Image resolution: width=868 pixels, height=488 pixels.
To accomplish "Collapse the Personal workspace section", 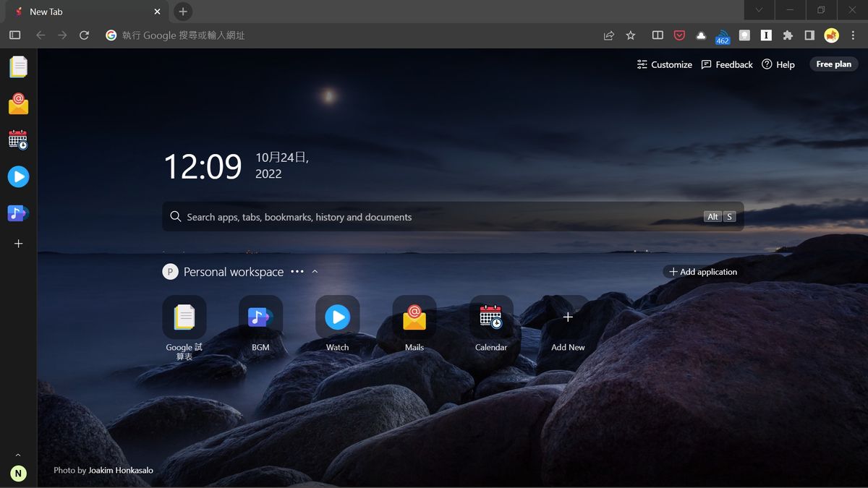I will pyautogui.click(x=315, y=272).
